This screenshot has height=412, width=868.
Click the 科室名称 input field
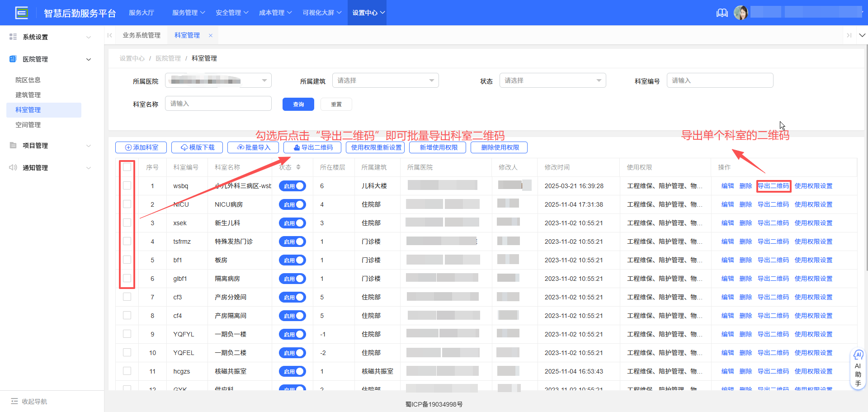(218, 104)
